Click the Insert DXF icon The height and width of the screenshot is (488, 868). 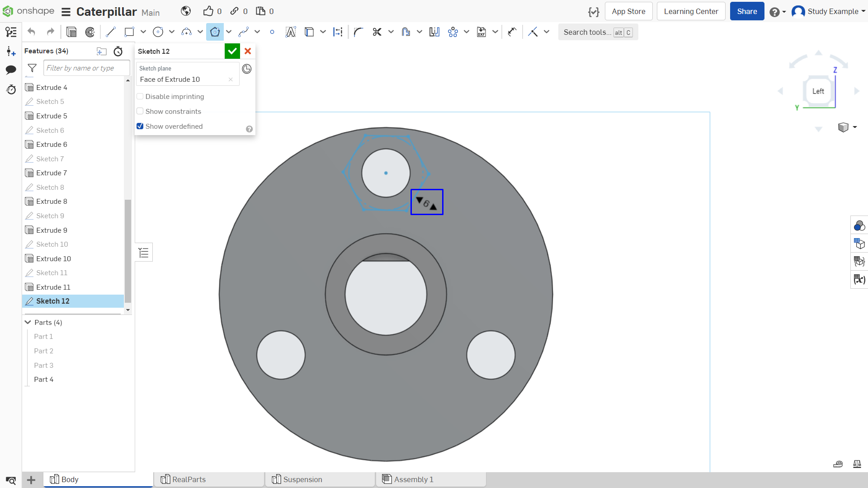[481, 32]
